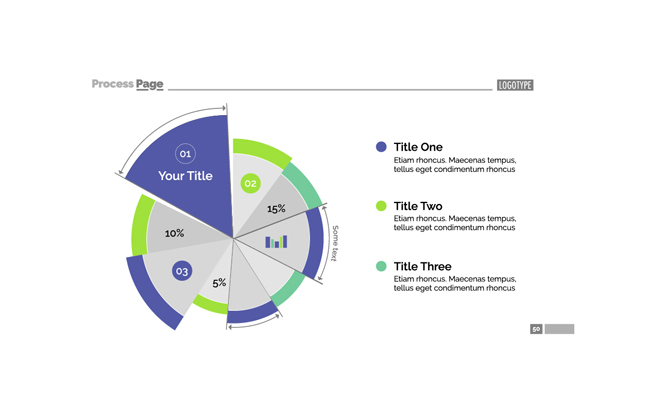Click the 01 circle badge
Image resolution: width=650 pixels, height=417 pixels.
click(x=185, y=154)
